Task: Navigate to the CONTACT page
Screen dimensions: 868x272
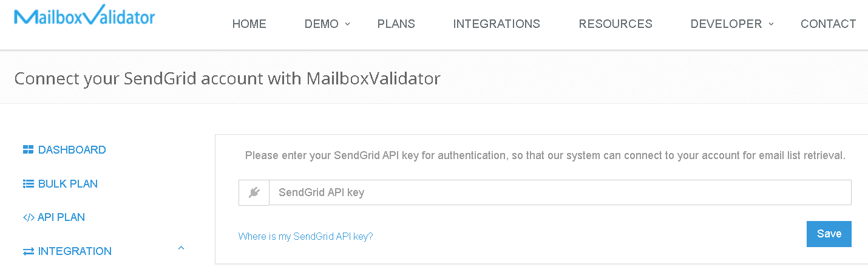Action: click(x=828, y=24)
